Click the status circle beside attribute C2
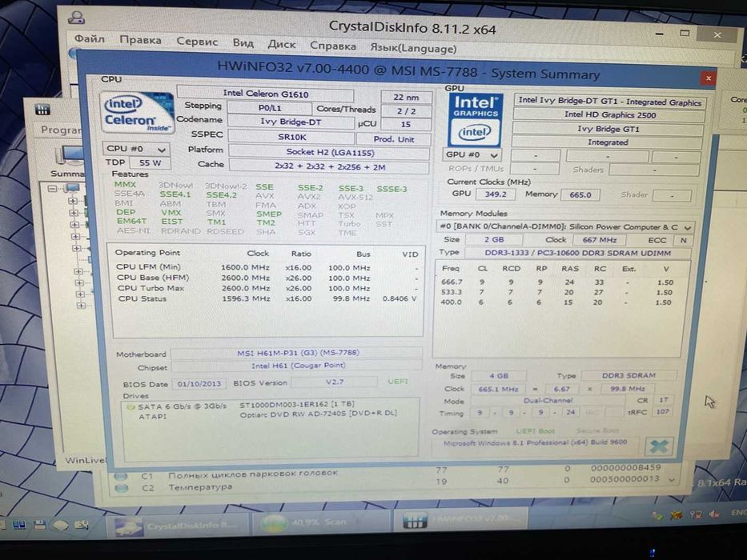Viewport: 747px width, 560px height. [122, 488]
